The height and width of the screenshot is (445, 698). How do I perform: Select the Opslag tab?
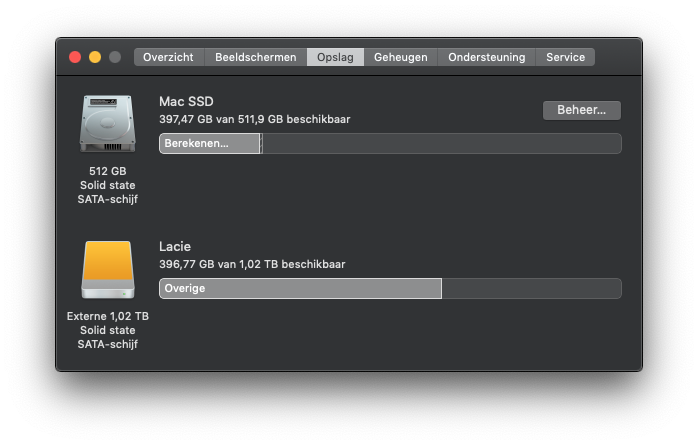coord(335,57)
